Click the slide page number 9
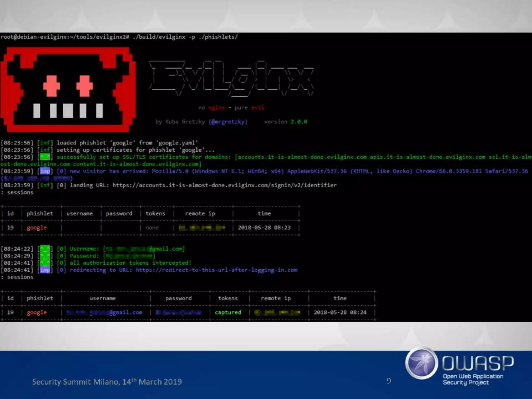Image resolution: width=532 pixels, height=399 pixels. click(x=389, y=381)
